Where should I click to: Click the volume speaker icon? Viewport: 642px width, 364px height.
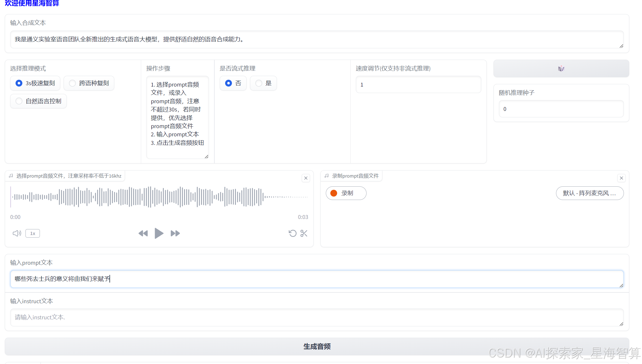click(x=17, y=233)
